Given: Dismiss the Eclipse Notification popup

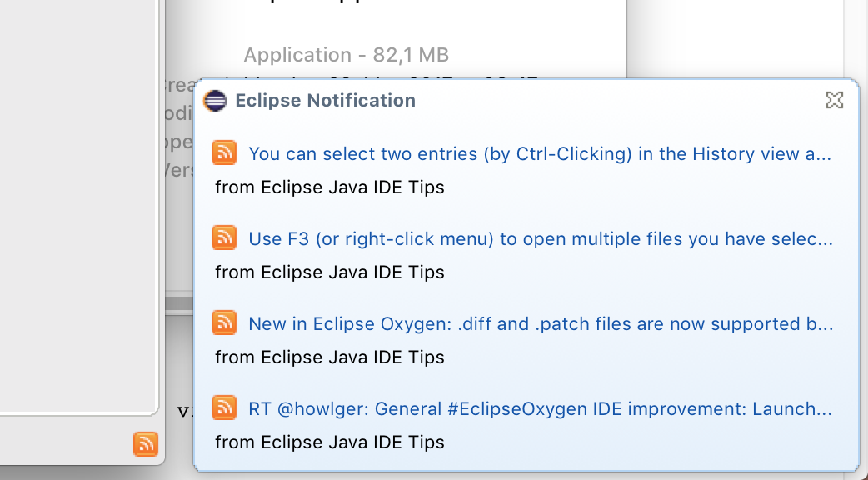Looking at the screenshot, I should point(834,101).
